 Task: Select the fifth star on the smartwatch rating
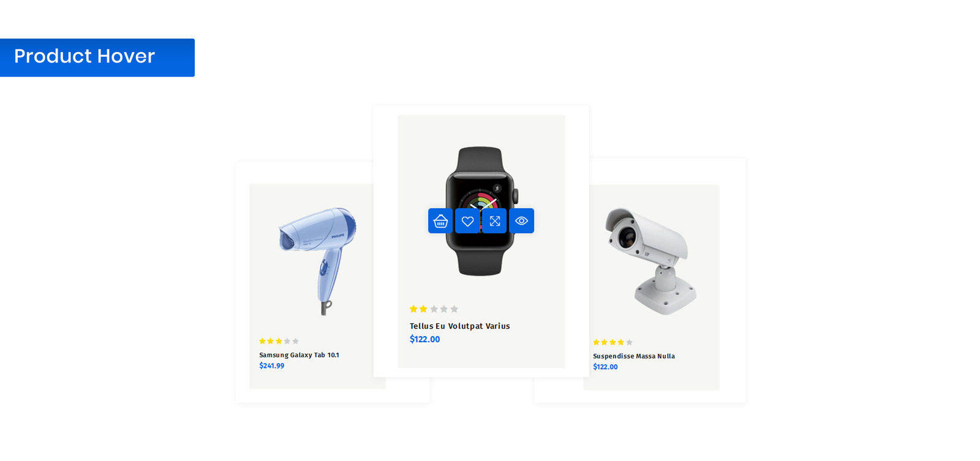pyautogui.click(x=454, y=309)
